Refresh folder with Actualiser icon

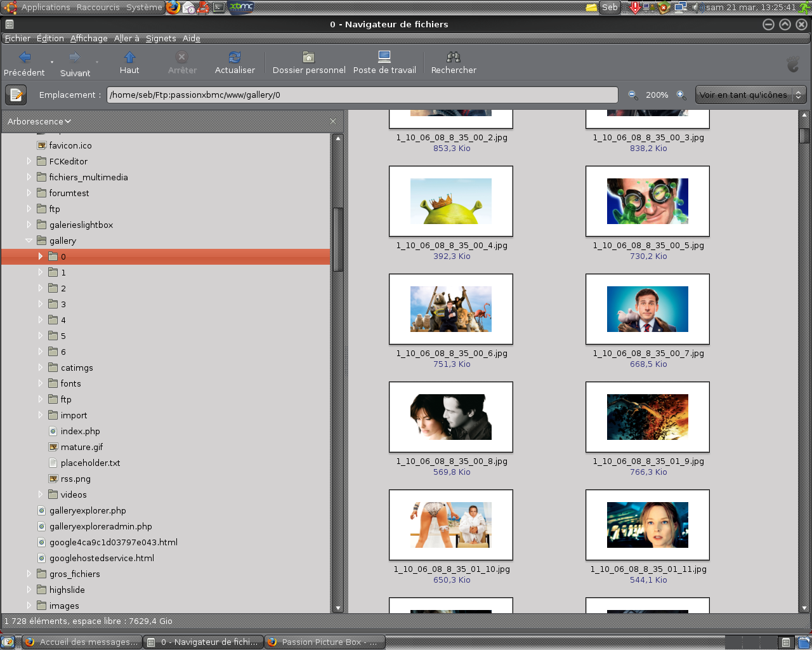235,58
